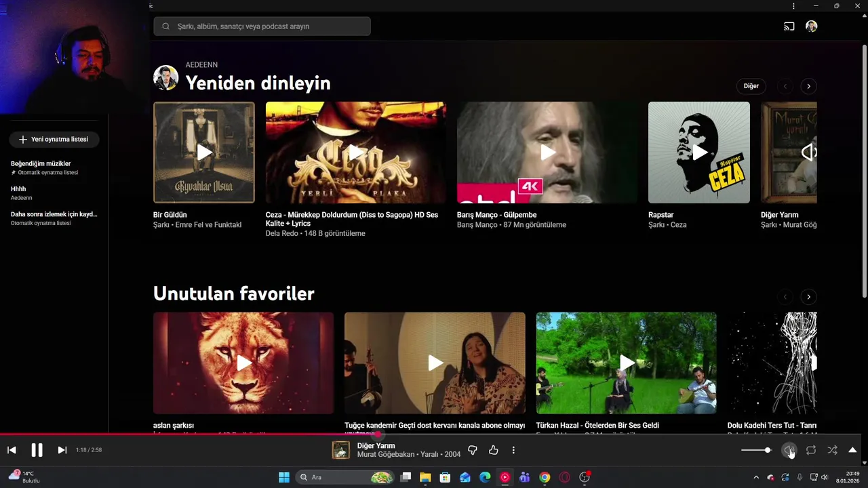Play the Türkan Hazal Ötelerden Bir Ses Geldi thumbnail
This screenshot has height=488, width=868.
(x=627, y=363)
